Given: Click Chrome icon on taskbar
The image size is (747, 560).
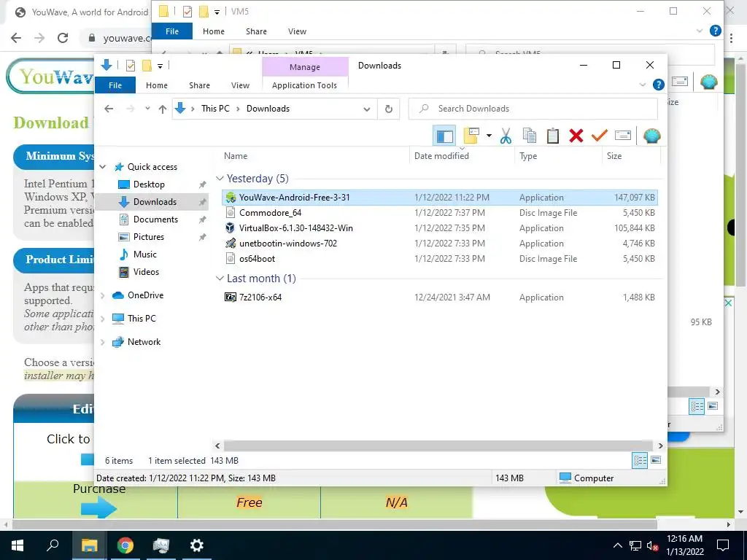Looking at the screenshot, I should pos(125,545).
